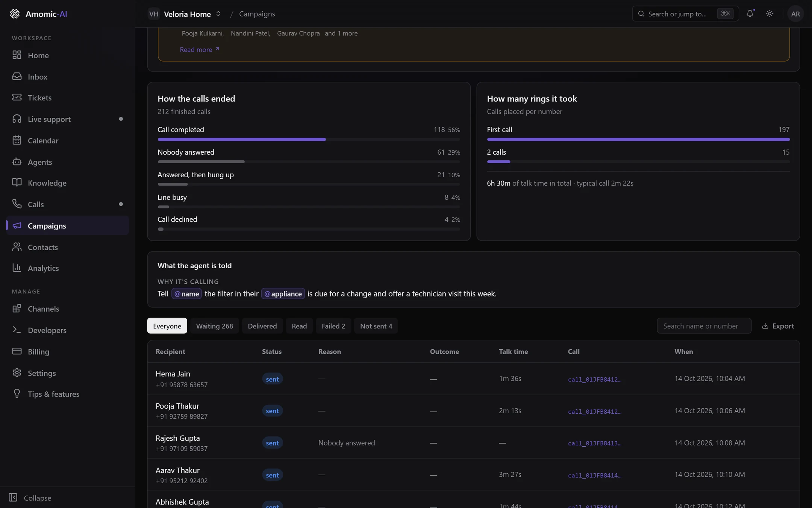Open Hema Jain's call link
The image size is (812, 508).
[594, 379]
